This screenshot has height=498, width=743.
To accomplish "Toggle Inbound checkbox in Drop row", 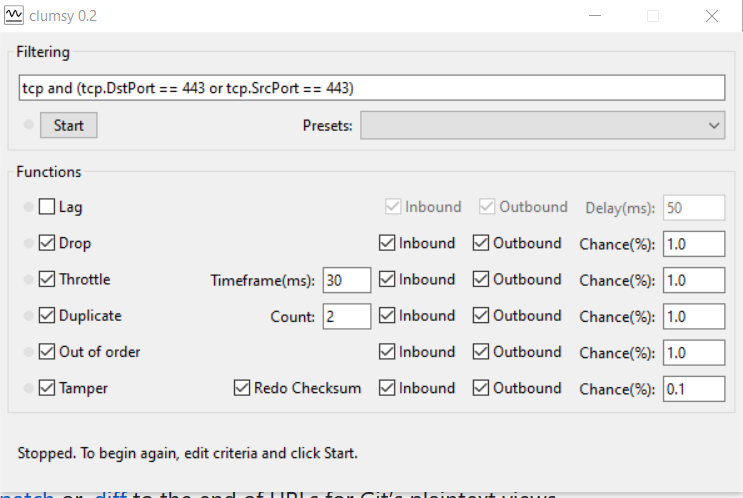I will 387,243.
